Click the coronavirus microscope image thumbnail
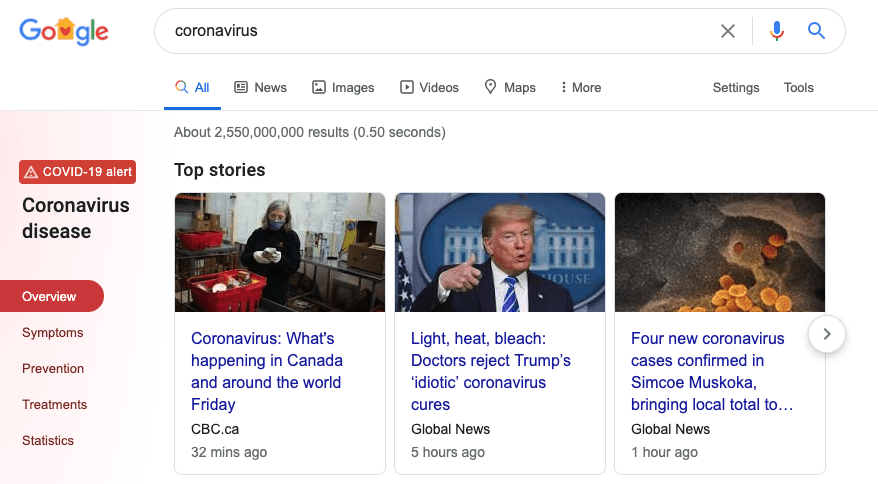Screen dimensions: 878x484 (720, 252)
